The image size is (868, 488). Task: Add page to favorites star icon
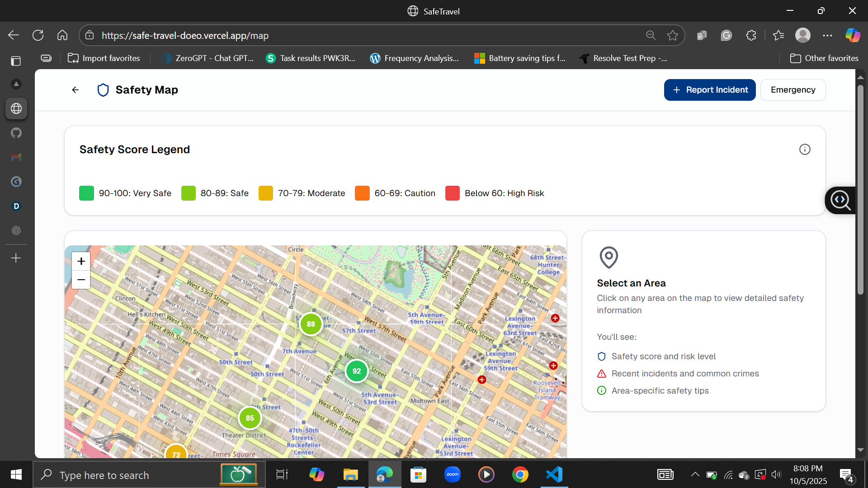point(673,35)
